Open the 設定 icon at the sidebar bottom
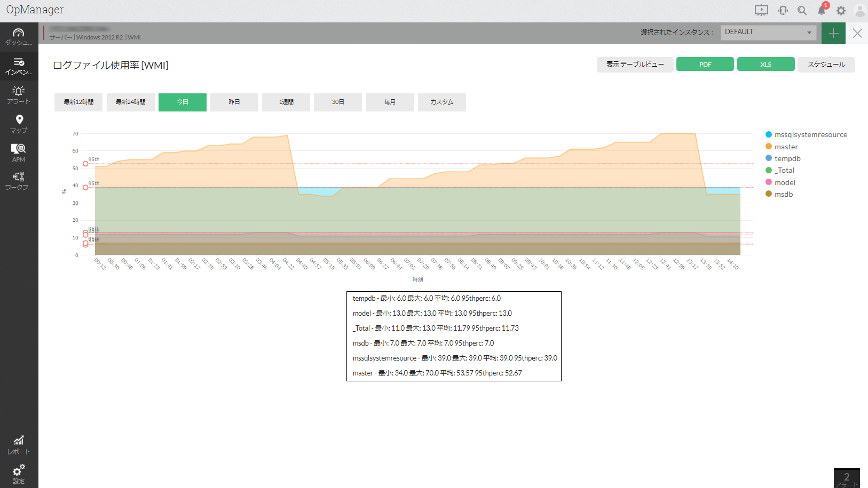Viewport: 868px width, 488px height. 19,474
